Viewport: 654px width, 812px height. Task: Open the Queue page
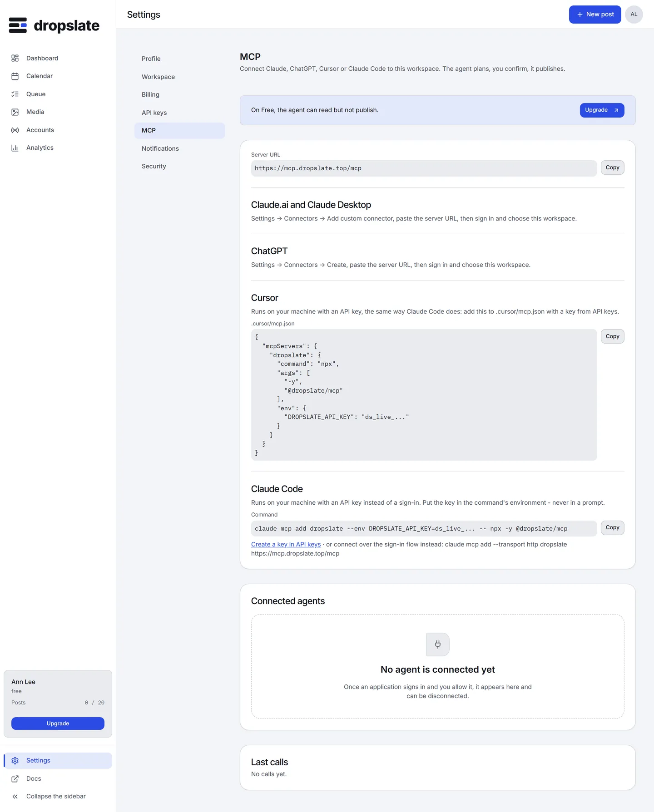pos(58,94)
